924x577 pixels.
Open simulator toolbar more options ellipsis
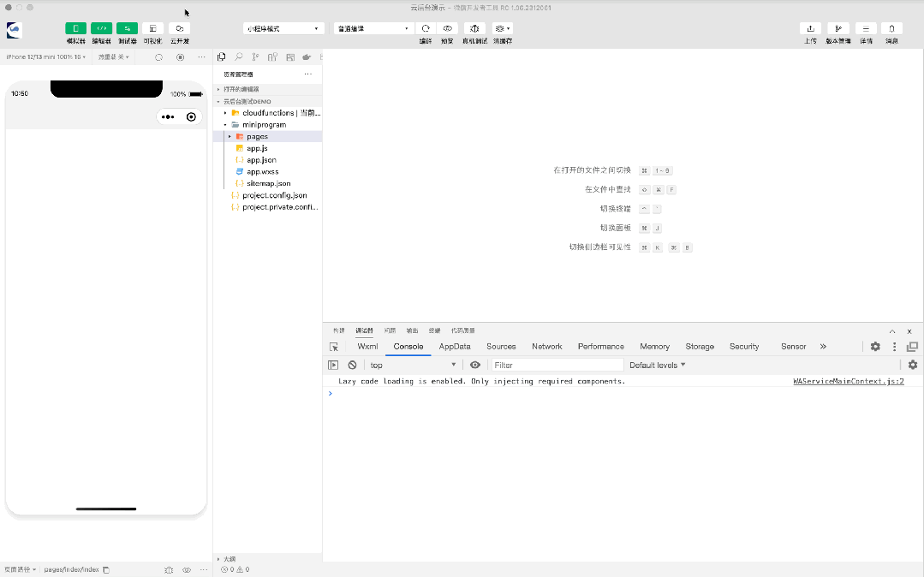point(201,57)
